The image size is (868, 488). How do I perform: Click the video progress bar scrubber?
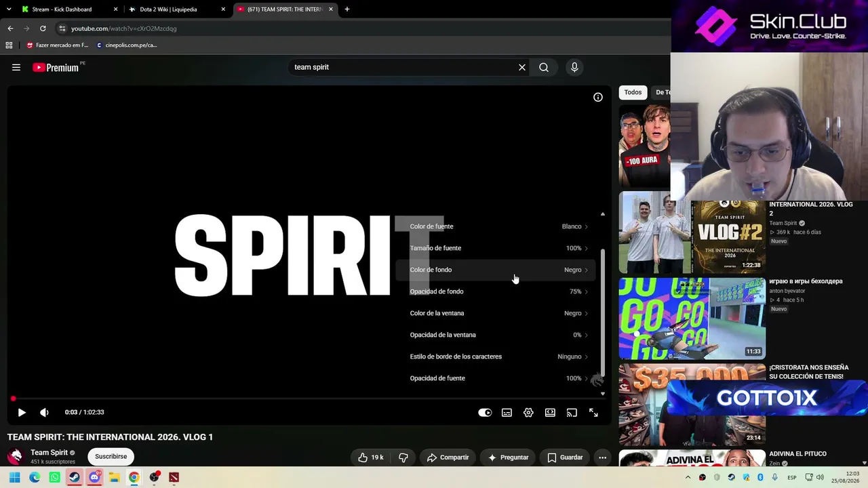coord(13,399)
